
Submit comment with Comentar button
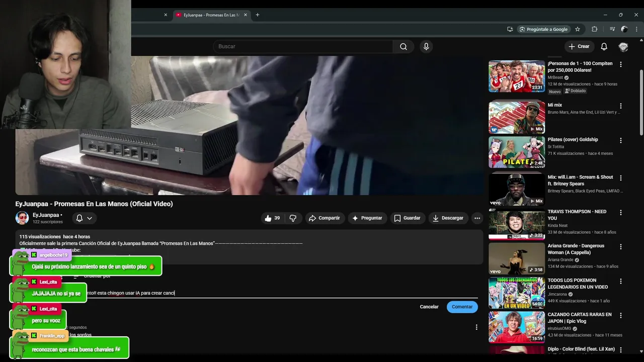(x=462, y=307)
